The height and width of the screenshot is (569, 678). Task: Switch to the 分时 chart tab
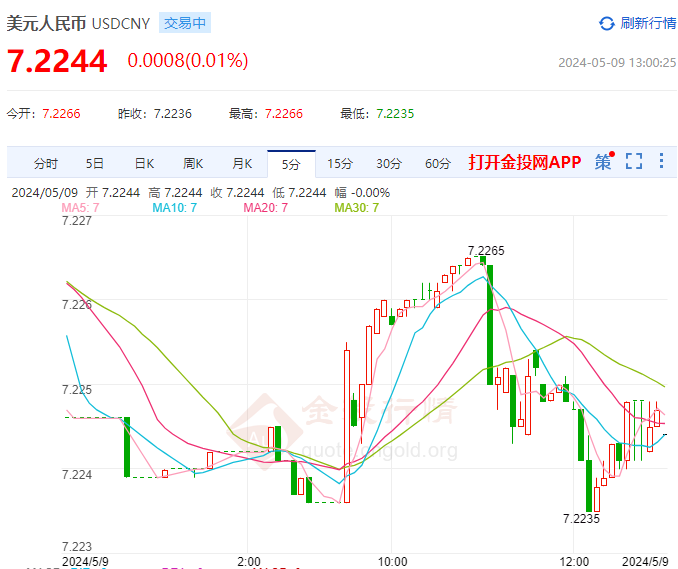(x=46, y=163)
